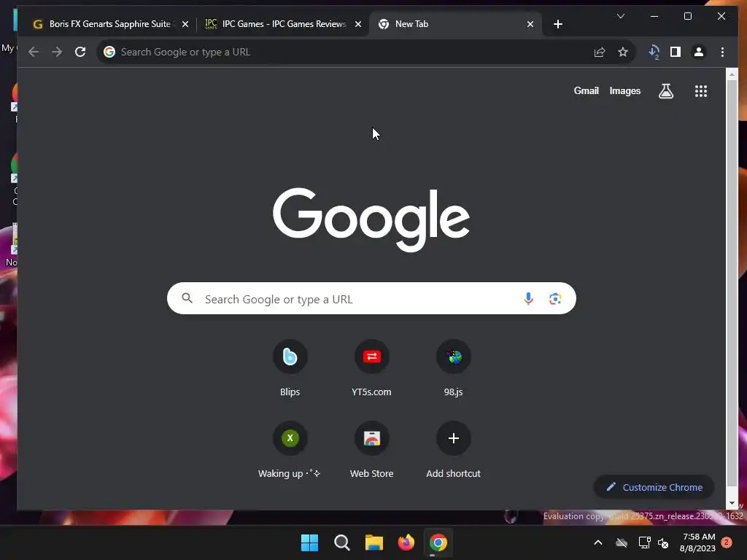
Task: Open the notification count badge
Action: (x=727, y=542)
